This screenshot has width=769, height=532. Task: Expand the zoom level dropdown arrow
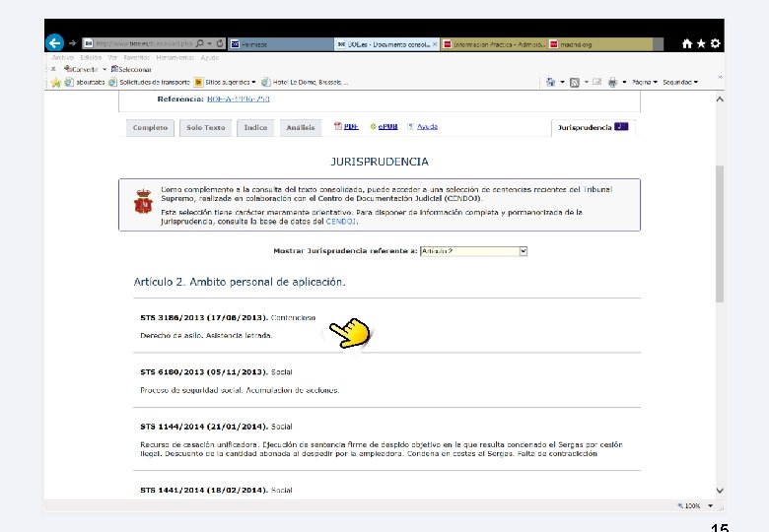coord(710,506)
